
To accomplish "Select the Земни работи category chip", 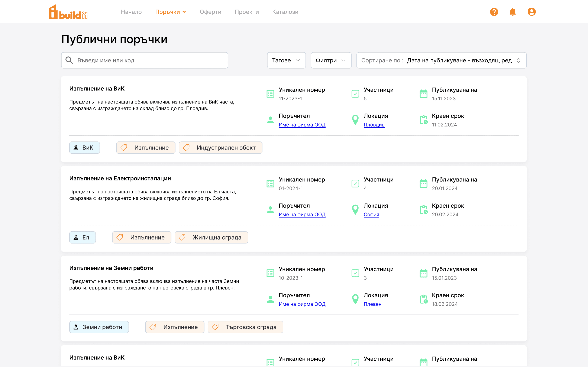I will pyautogui.click(x=99, y=327).
